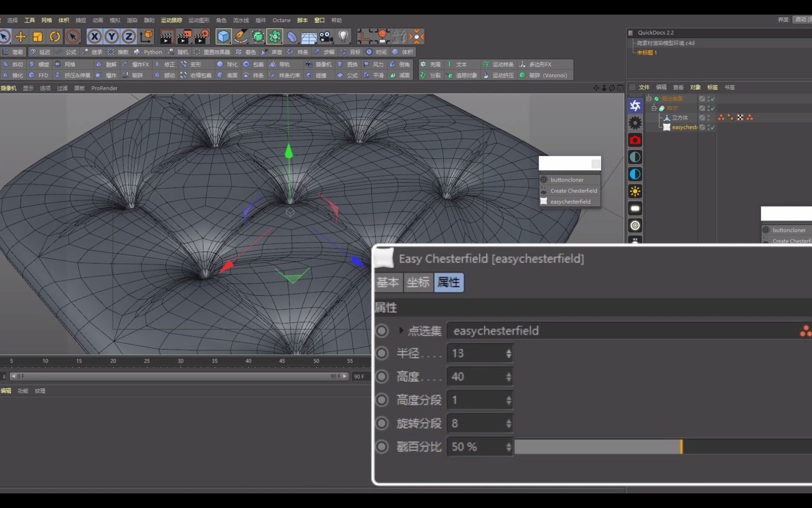Add a floor/environment object
This screenshot has height=508, width=812.
[x=309, y=36]
